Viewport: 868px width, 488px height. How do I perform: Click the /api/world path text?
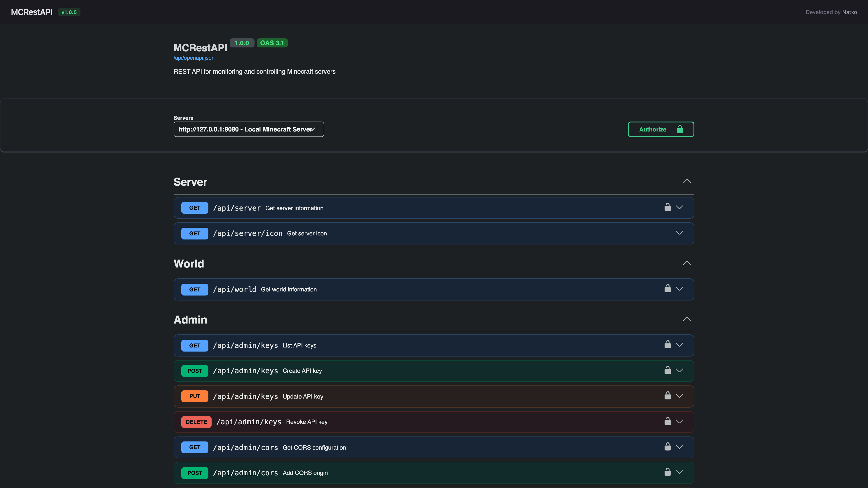pyautogui.click(x=235, y=290)
